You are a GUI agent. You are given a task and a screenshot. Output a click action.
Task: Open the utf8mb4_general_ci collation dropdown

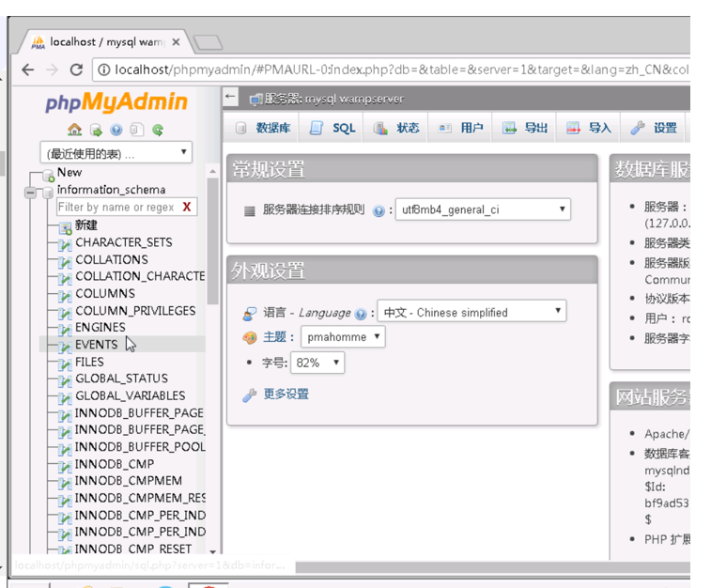click(x=483, y=209)
